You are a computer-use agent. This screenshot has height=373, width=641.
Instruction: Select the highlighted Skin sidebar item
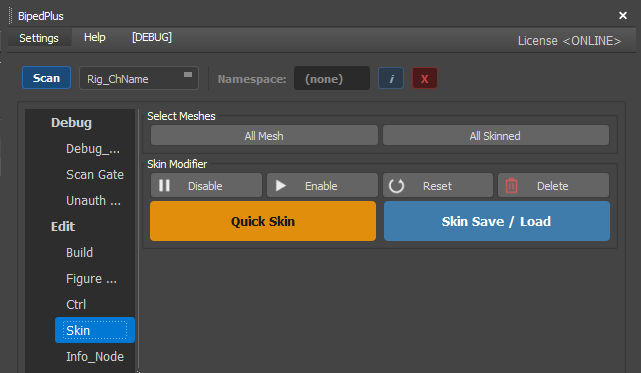[x=95, y=330]
